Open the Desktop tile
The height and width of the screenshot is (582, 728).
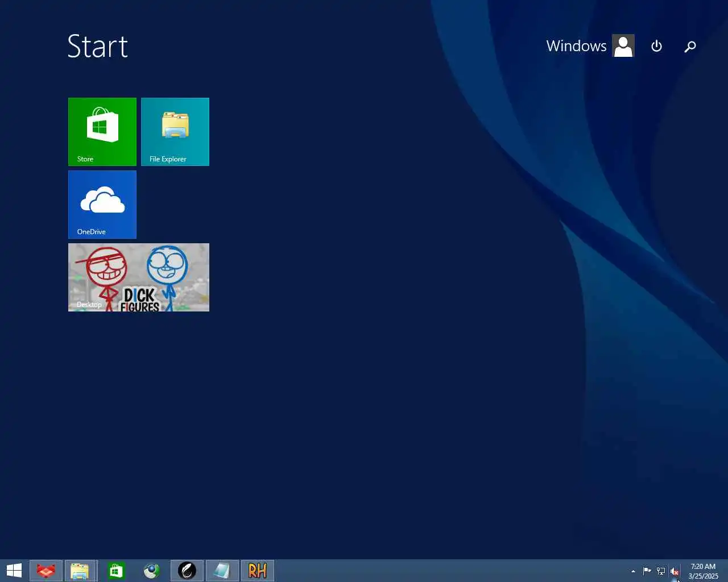point(139,277)
